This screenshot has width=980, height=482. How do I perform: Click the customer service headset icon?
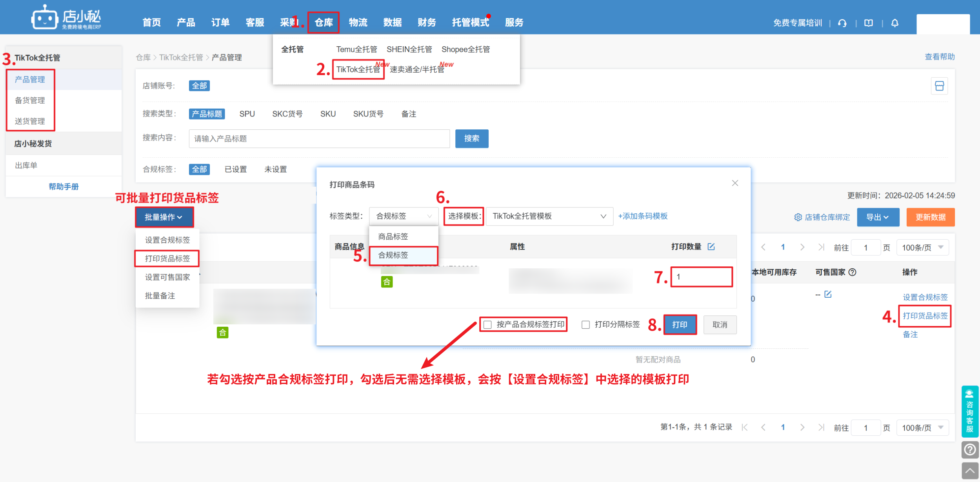coord(842,23)
